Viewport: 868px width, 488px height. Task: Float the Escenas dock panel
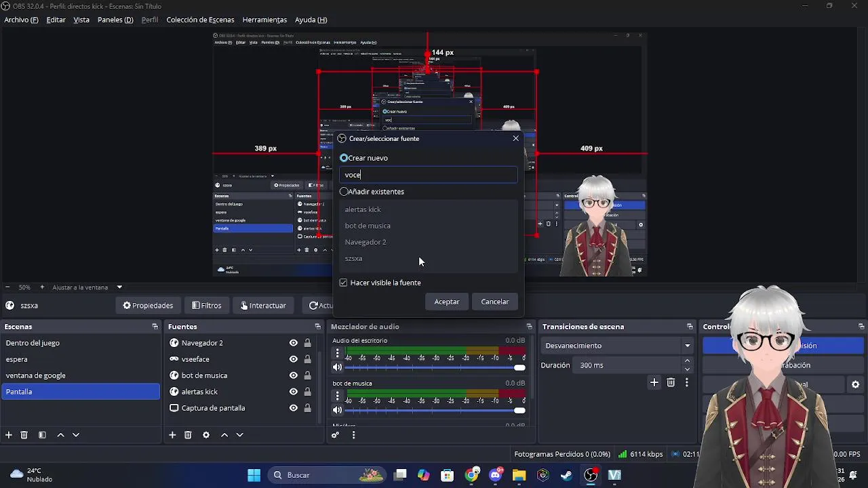tap(155, 327)
